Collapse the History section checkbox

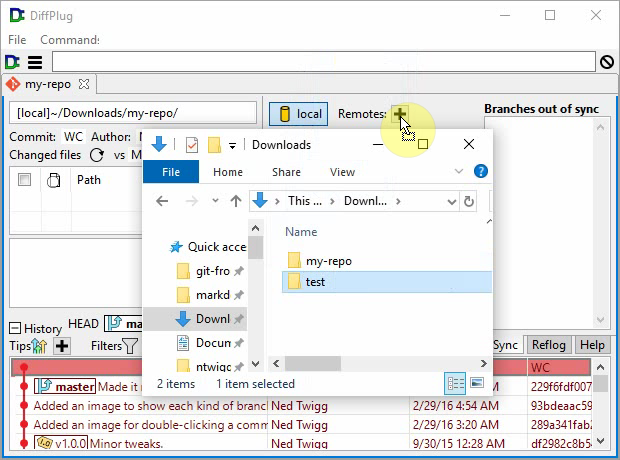click(x=15, y=328)
